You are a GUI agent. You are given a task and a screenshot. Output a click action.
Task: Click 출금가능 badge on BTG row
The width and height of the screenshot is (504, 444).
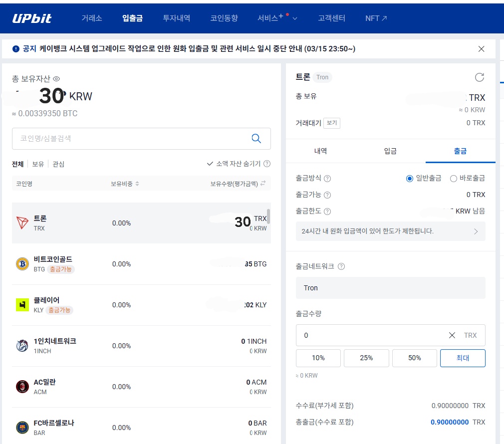(61, 269)
